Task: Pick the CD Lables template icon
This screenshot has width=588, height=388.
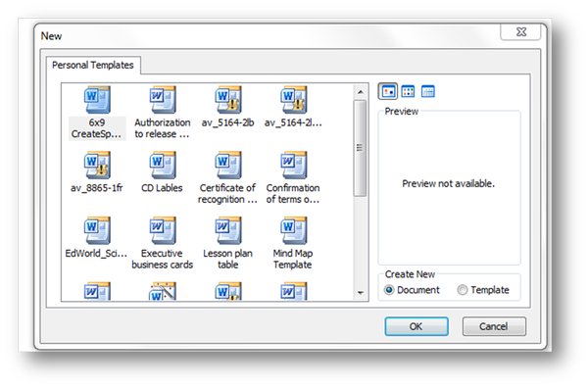Action: click(x=163, y=165)
